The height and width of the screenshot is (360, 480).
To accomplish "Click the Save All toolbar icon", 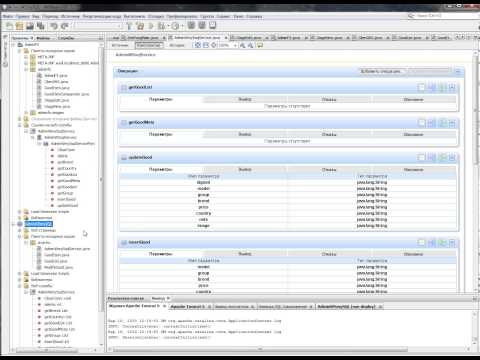I will (41, 26).
